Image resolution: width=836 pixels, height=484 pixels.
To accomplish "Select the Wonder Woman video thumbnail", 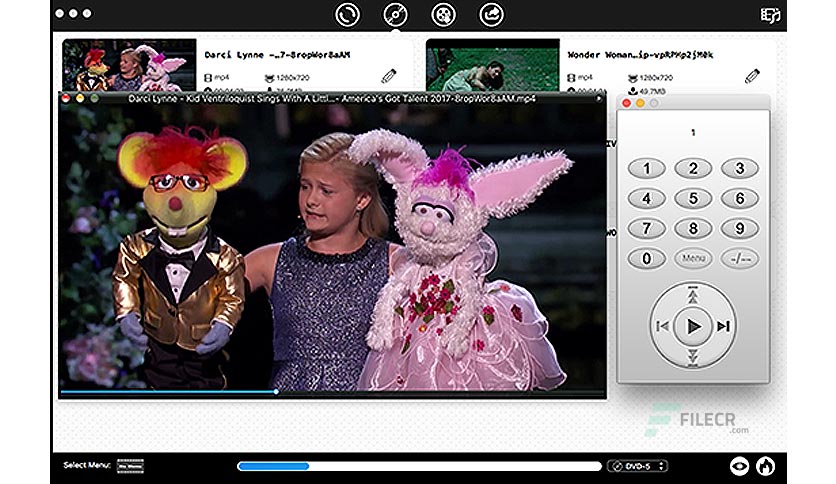I will 493,64.
